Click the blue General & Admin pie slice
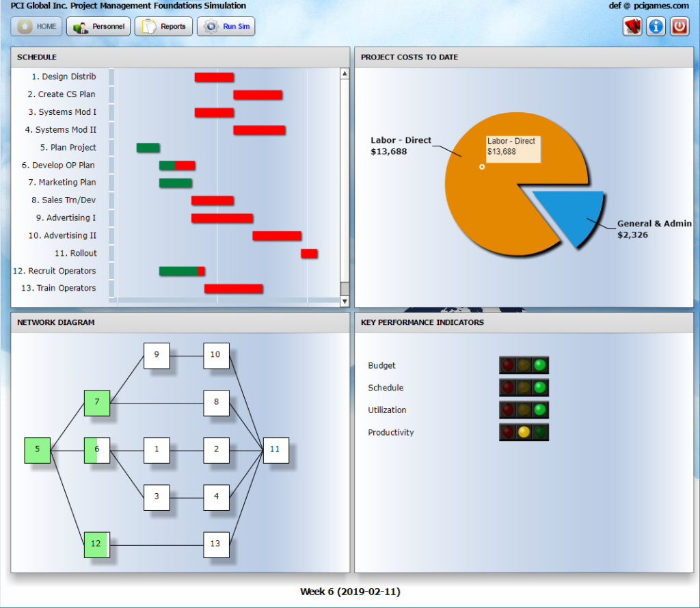This screenshot has height=608, width=700. click(x=571, y=215)
